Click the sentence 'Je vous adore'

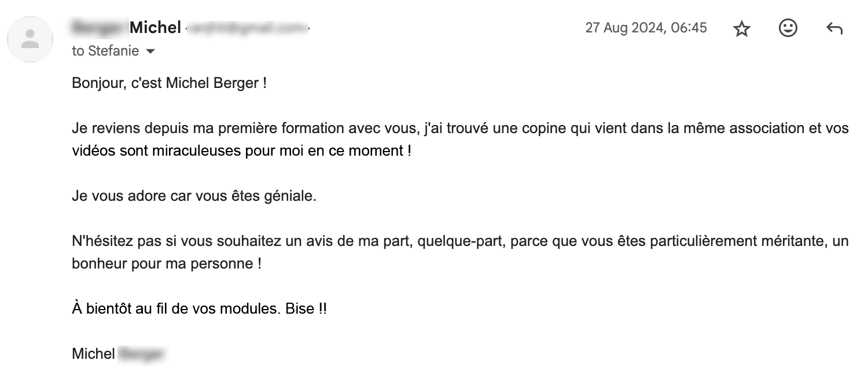click(194, 196)
